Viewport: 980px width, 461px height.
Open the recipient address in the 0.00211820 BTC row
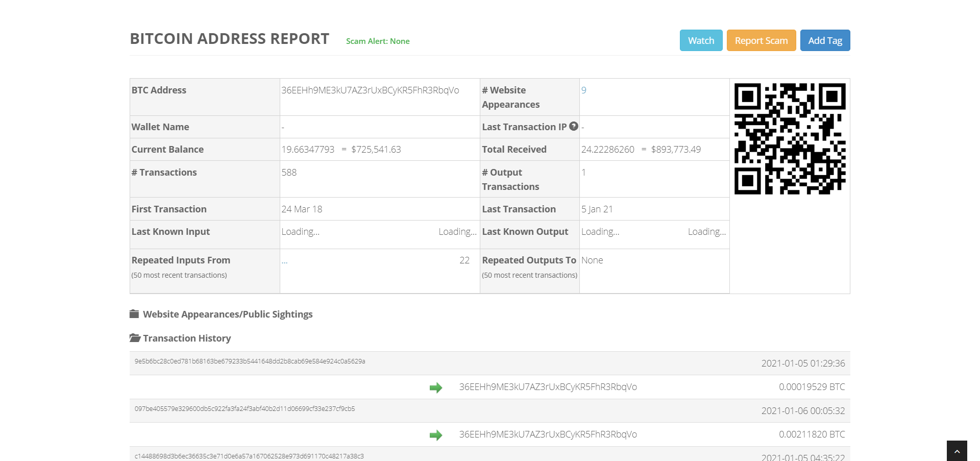pyautogui.click(x=548, y=434)
